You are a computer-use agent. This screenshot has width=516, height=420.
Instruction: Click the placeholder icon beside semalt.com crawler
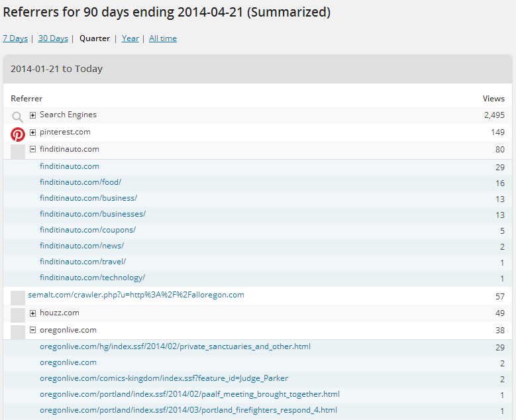coord(18,298)
